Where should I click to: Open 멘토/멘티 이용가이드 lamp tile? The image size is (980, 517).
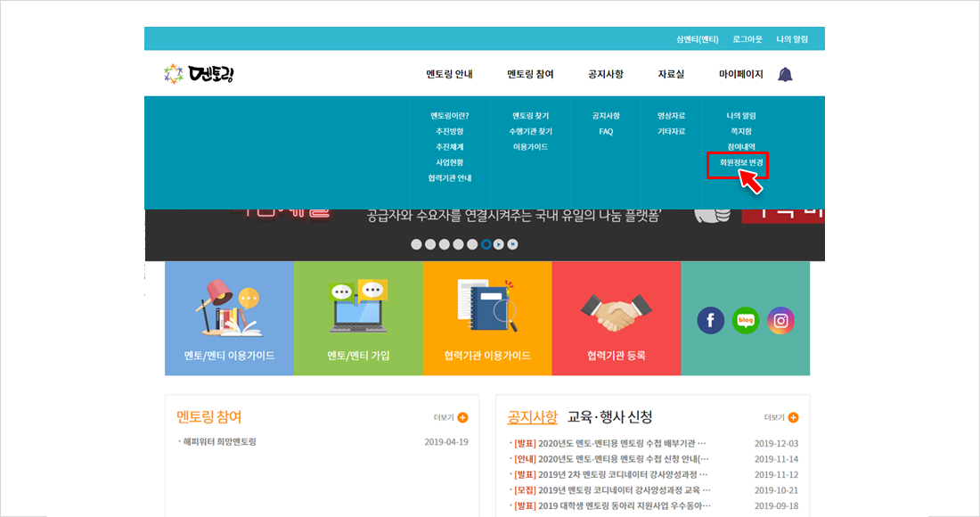tap(229, 318)
